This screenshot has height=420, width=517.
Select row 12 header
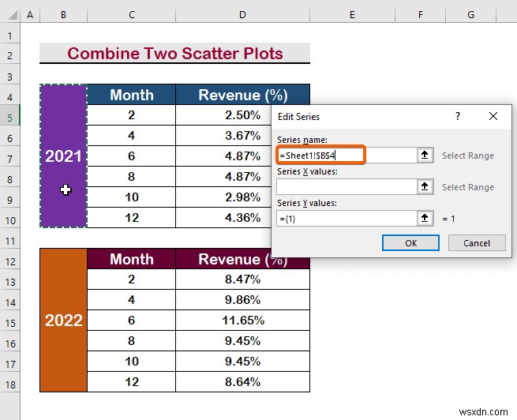point(10,262)
